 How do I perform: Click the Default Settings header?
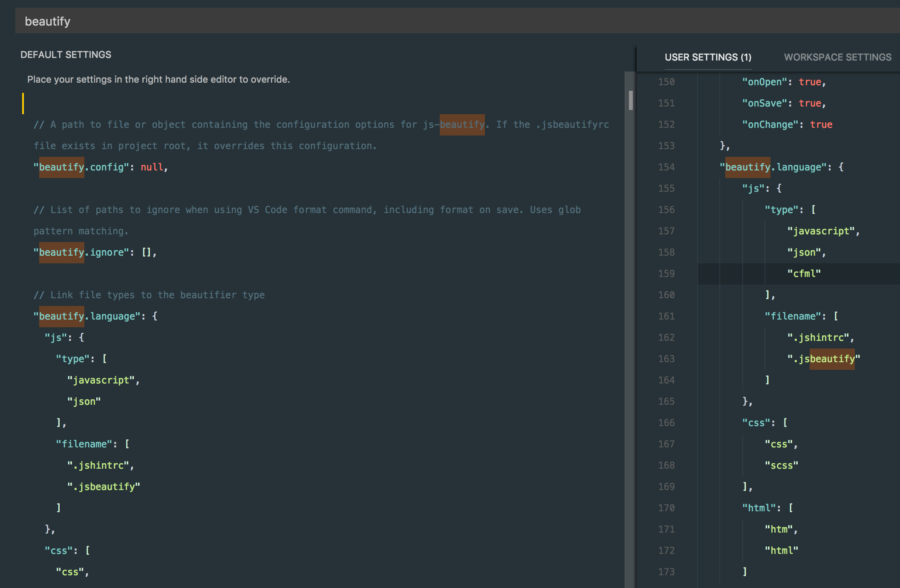click(66, 55)
